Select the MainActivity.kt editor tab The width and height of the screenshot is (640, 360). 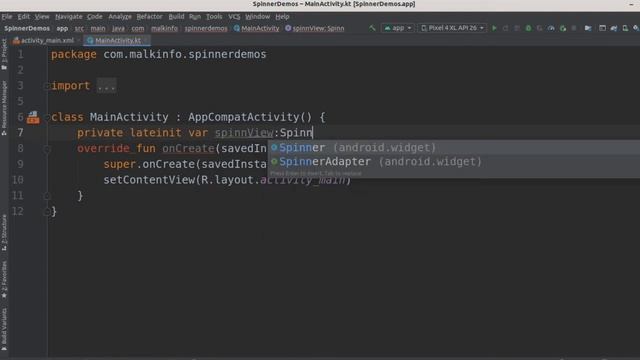click(117, 40)
